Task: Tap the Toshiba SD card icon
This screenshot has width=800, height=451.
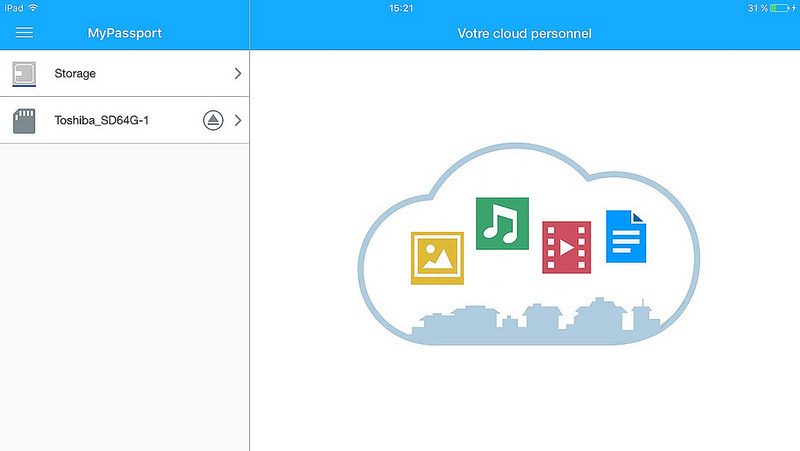Action: pyautogui.click(x=24, y=121)
